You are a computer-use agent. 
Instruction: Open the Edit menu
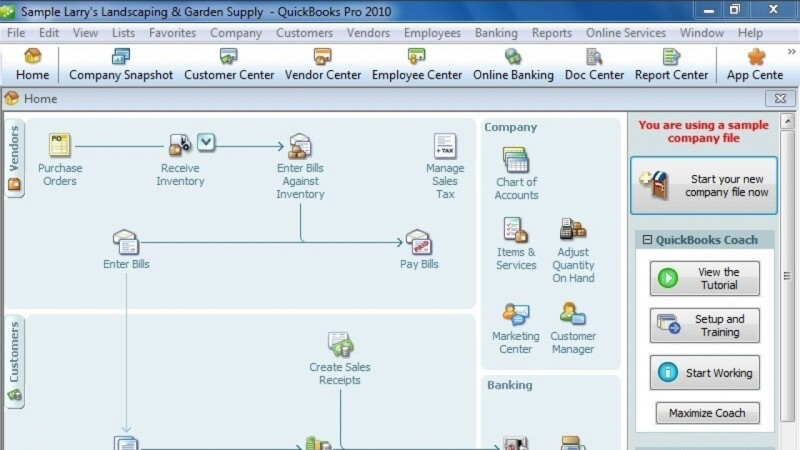[49, 33]
